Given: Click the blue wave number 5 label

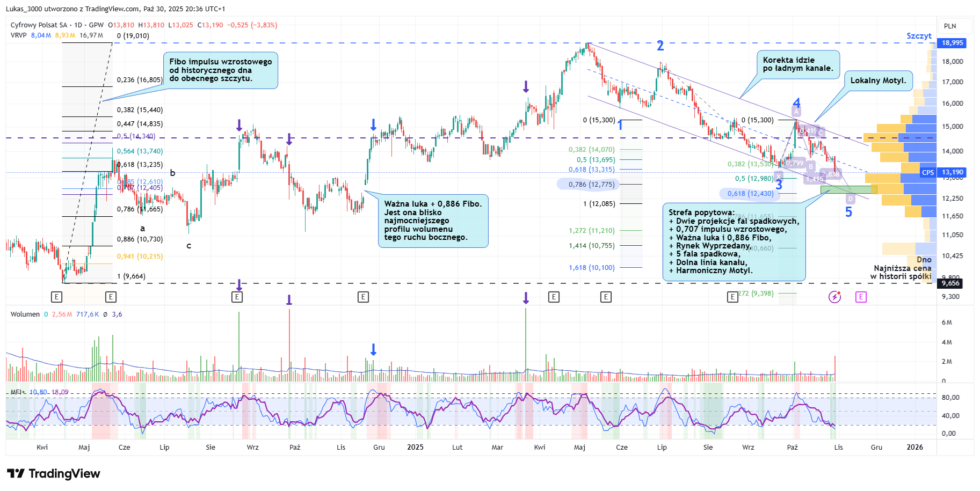Looking at the screenshot, I should click(848, 212).
